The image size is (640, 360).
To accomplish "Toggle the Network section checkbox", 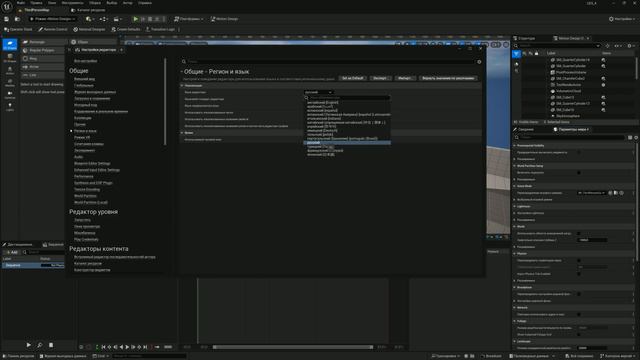I will tap(579, 314).
